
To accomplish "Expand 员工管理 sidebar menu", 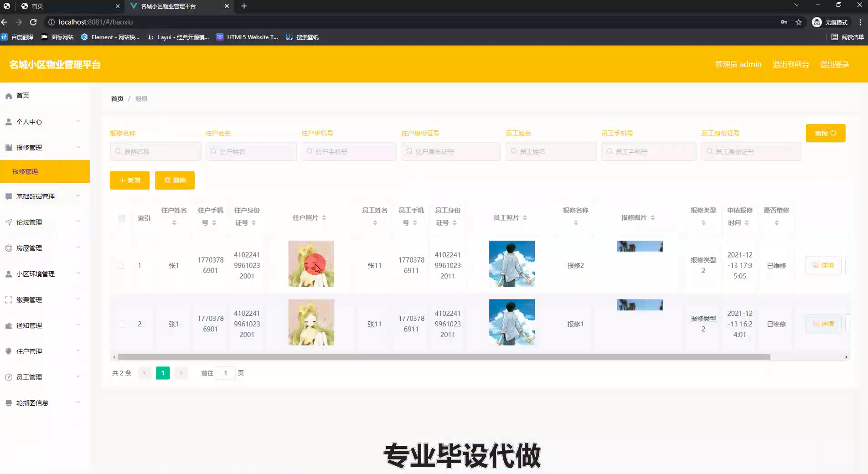I will [x=45, y=377].
